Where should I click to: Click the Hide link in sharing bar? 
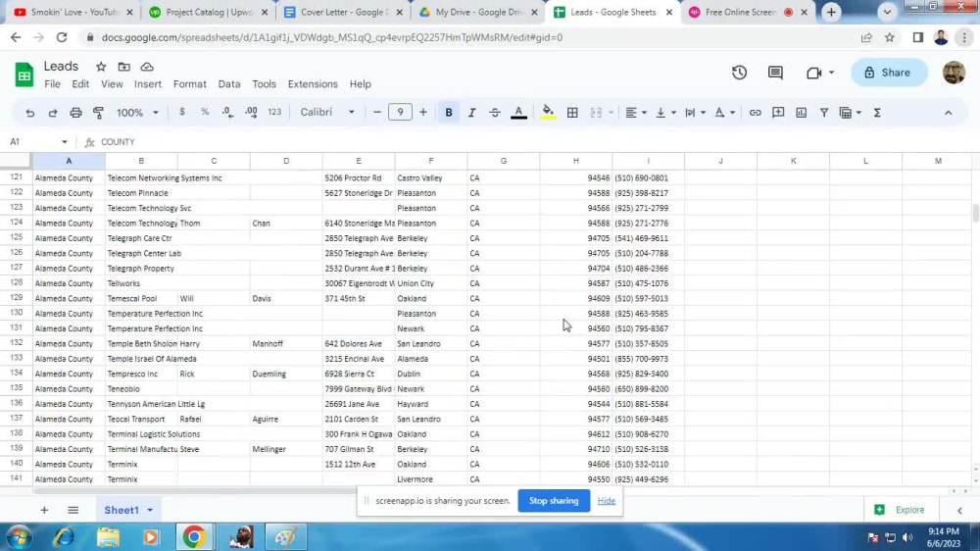click(x=607, y=500)
